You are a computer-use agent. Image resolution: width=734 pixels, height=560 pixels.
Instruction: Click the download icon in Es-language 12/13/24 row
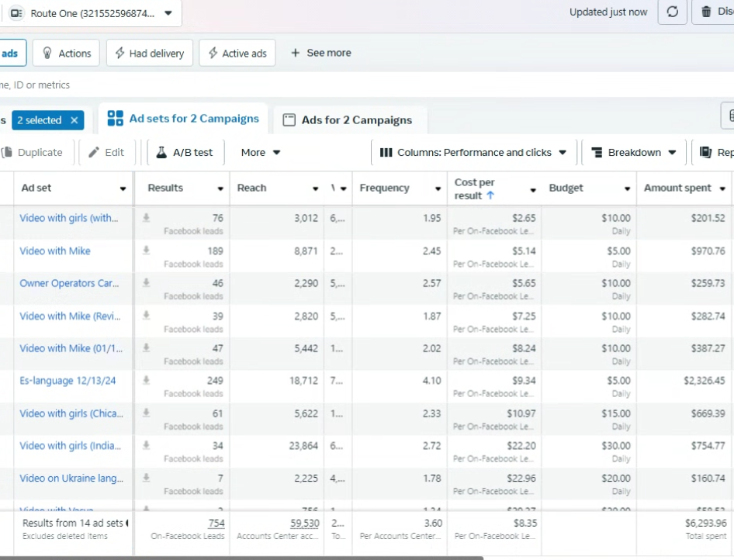(x=146, y=380)
